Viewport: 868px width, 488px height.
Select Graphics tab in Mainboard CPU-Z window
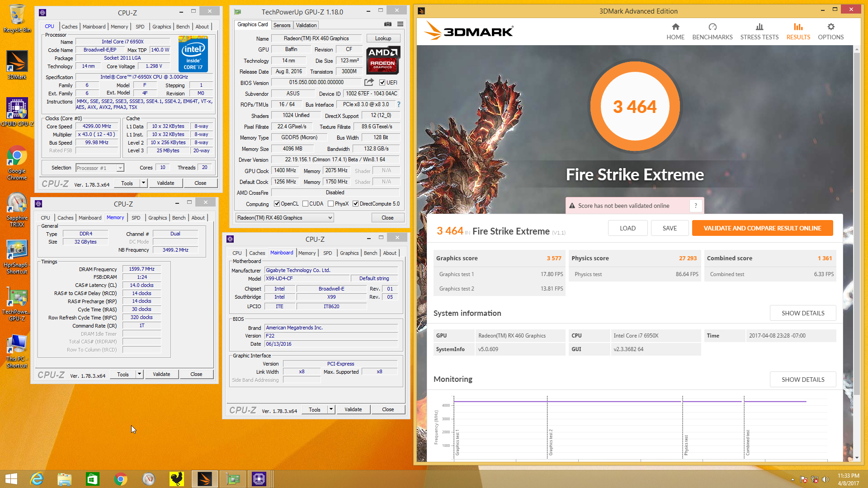pyautogui.click(x=349, y=253)
